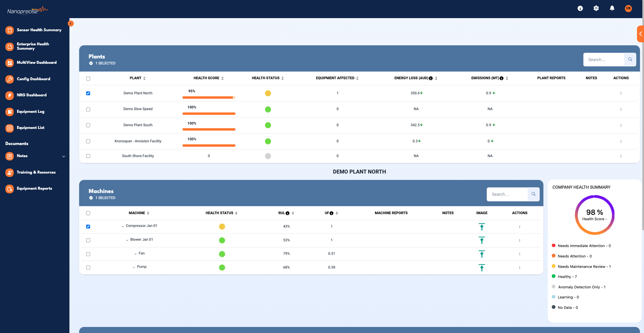Viewport: 644px width, 333px height.
Task: Click the Config Dashboard wrench icon
Action: 9,79
